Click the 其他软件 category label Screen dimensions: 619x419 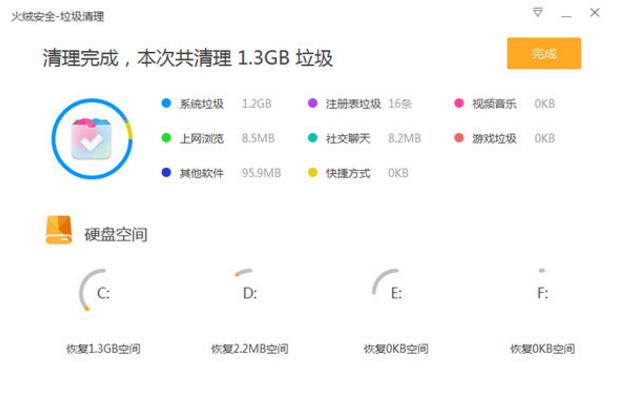[x=201, y=173]
